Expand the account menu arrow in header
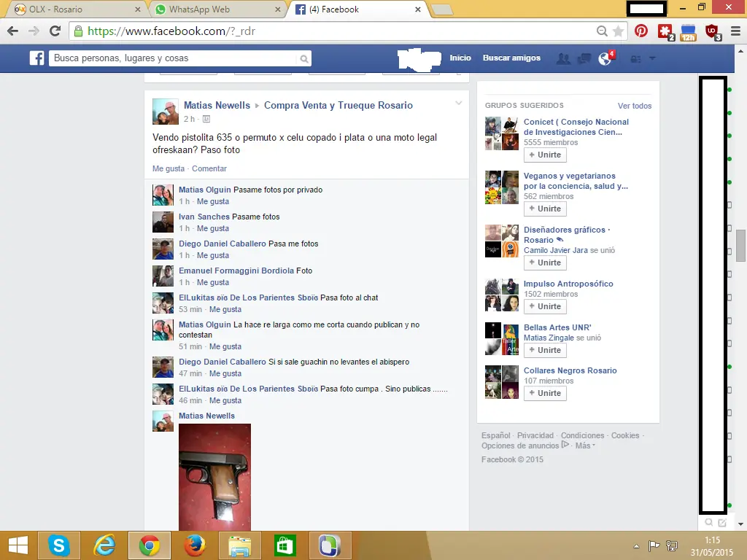Image resolution: width=747 pixels, height=560 pixels. point(652,58)
